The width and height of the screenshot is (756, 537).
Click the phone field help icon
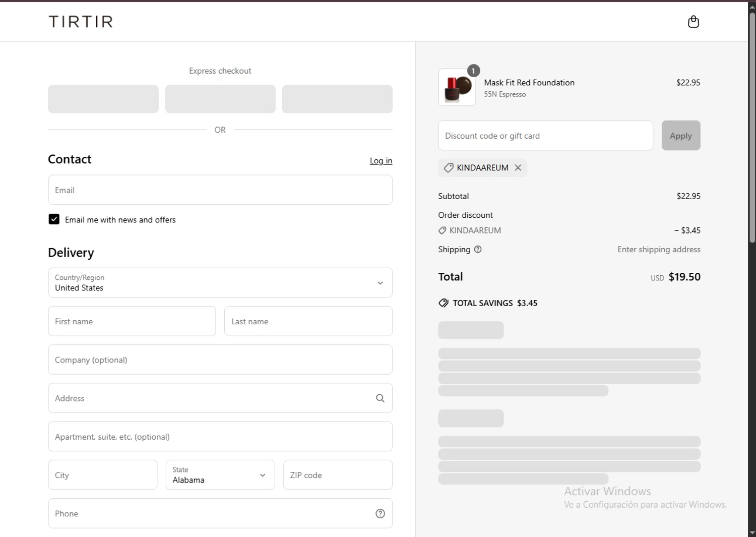click(x=380, y=513)
